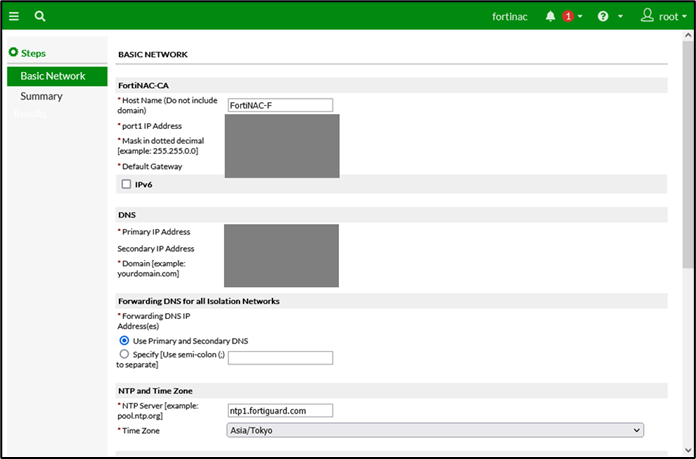Click the NTP Server input field
Image resolution: width=696 pixels, height=459 pixels.
[280, 411]
